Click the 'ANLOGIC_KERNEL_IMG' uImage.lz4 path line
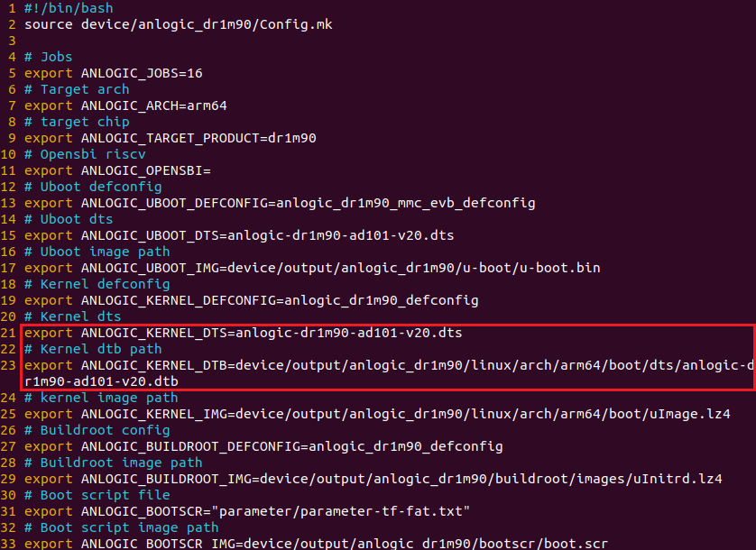 pyautogui.click(x=377, y=414)
